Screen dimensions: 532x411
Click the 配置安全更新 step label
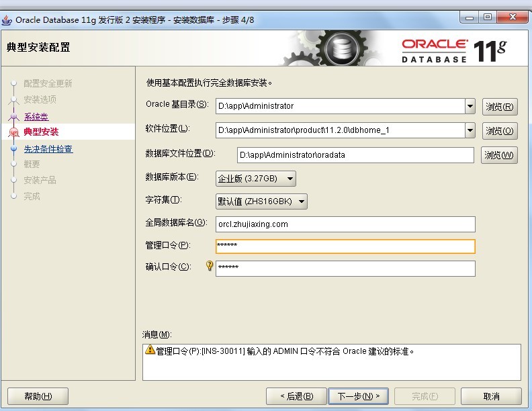tap(48, 83)
